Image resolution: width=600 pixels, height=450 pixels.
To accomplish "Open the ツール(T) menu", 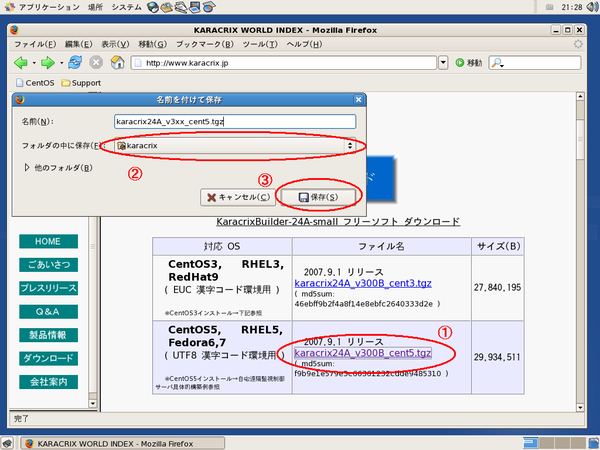I will pos(260,44).
